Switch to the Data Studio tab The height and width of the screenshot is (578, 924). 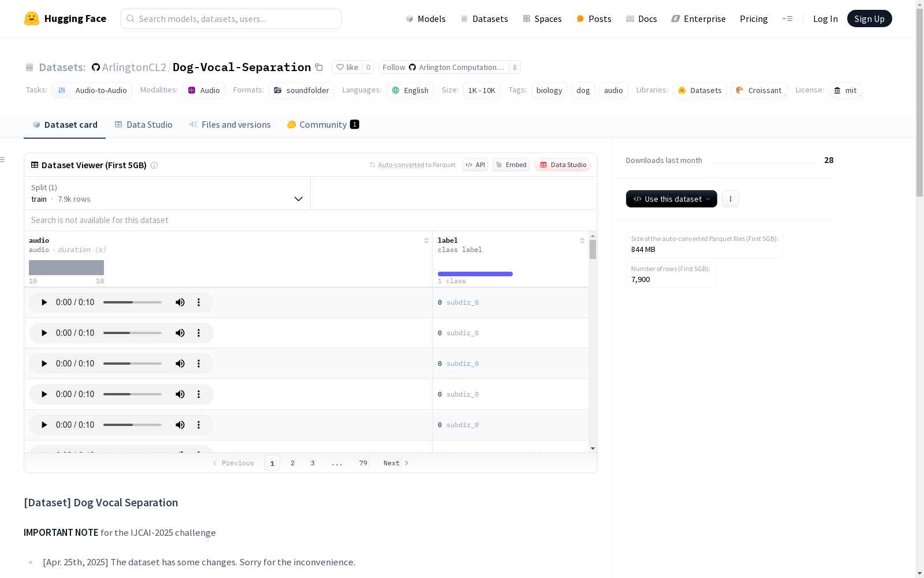[144, 124]
